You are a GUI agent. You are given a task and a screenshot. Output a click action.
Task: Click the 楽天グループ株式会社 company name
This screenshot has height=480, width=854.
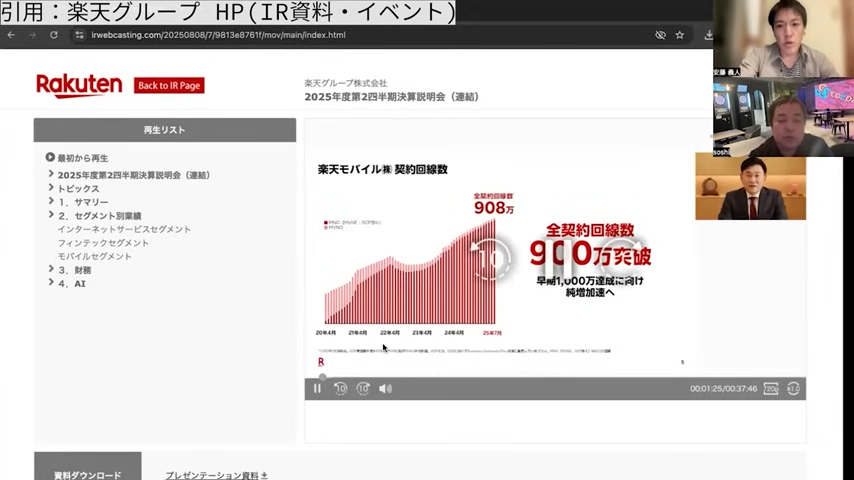tap(345, 83)
